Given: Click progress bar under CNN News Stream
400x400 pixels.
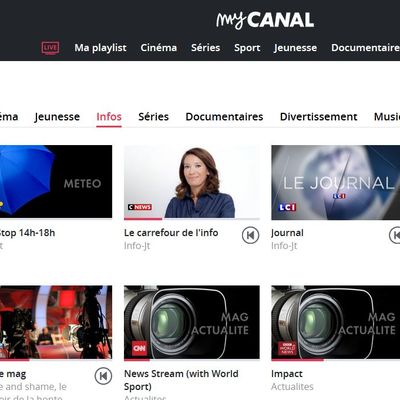Looking at the screenshot, I should [192, 360].
